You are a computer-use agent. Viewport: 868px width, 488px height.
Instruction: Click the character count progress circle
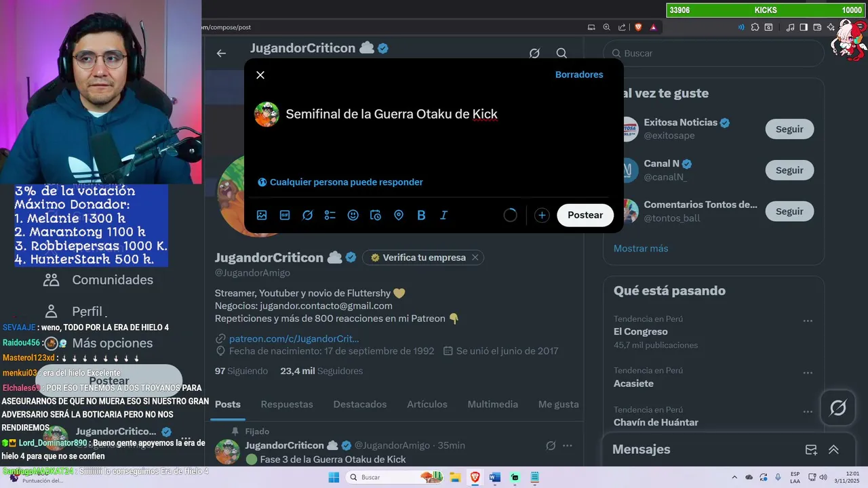click(511, 215)
